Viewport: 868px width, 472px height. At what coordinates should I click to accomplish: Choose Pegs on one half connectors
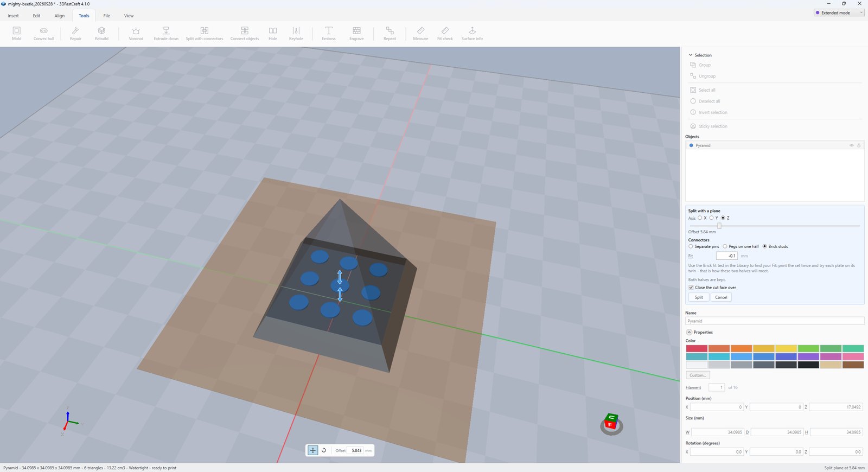coord(725,246)
